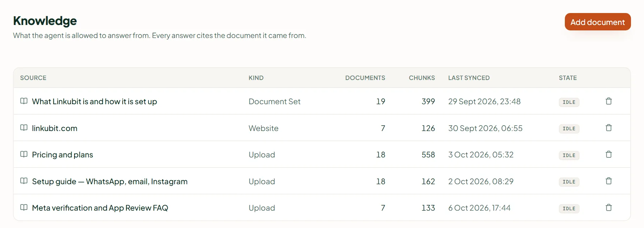The width and height of the screenshot is (644, 228).
Task: Click the STATE column header
Action: coord(568,78)
